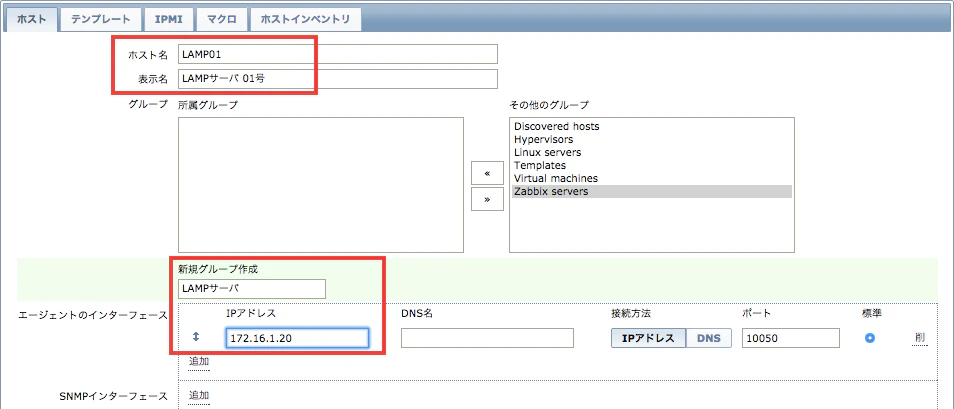This screenshot has width=954, height=409.
Task: Select the 標準 default interface radio button
Action: tap(869, 338)
